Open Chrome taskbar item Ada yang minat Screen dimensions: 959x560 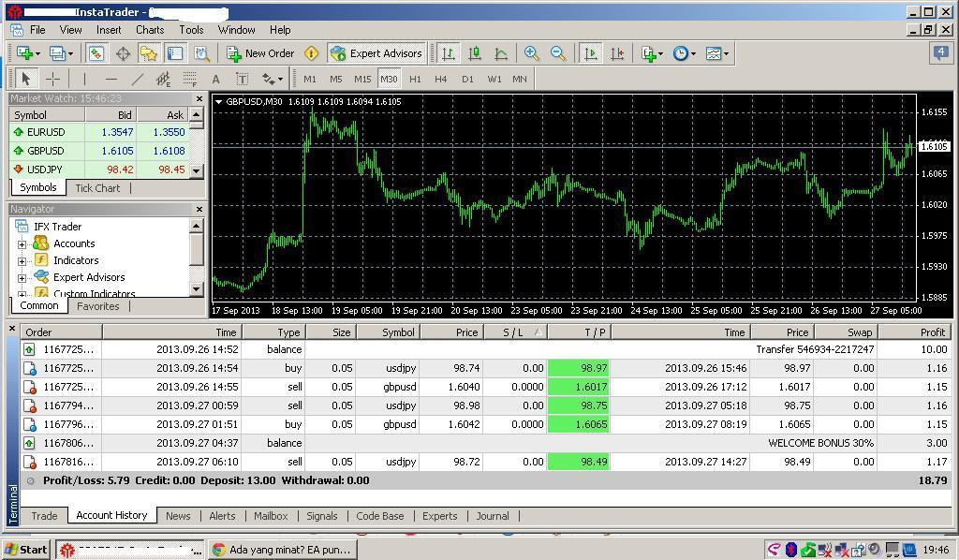coord(282,550)
